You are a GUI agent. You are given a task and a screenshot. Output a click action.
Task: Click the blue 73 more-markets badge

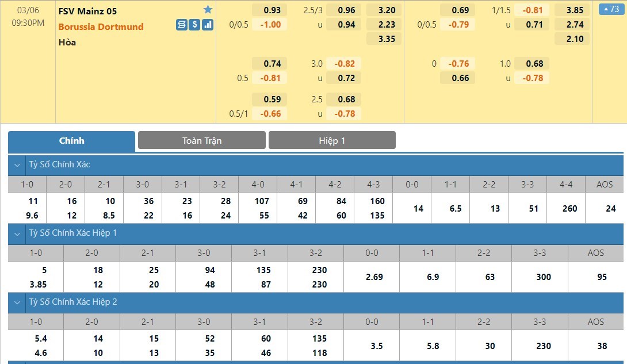(x=609, y=9)
